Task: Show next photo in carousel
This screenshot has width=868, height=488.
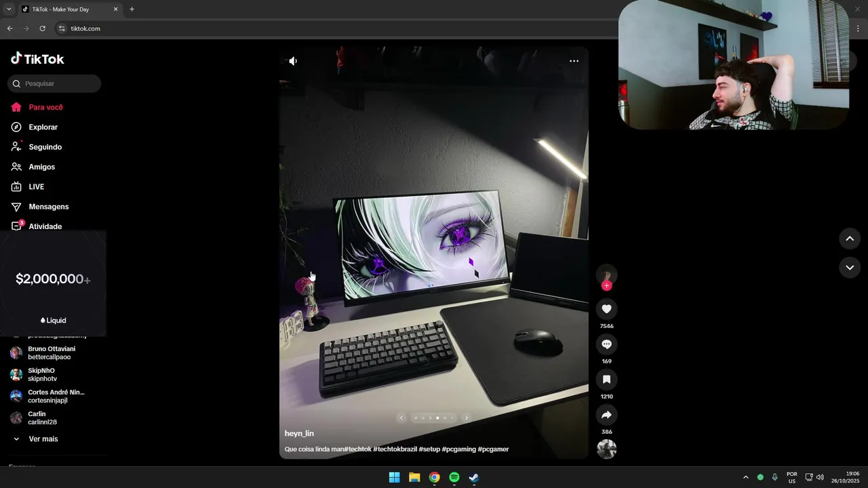Action: coord(466,418)
